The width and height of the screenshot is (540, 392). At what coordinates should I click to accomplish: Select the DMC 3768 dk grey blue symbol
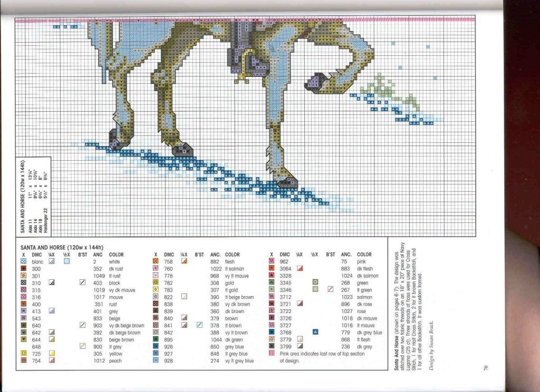271,332
